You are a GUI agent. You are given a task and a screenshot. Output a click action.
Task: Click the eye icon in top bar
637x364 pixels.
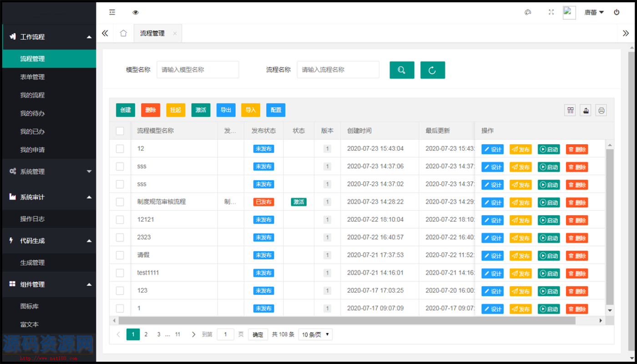click(135, 12)
